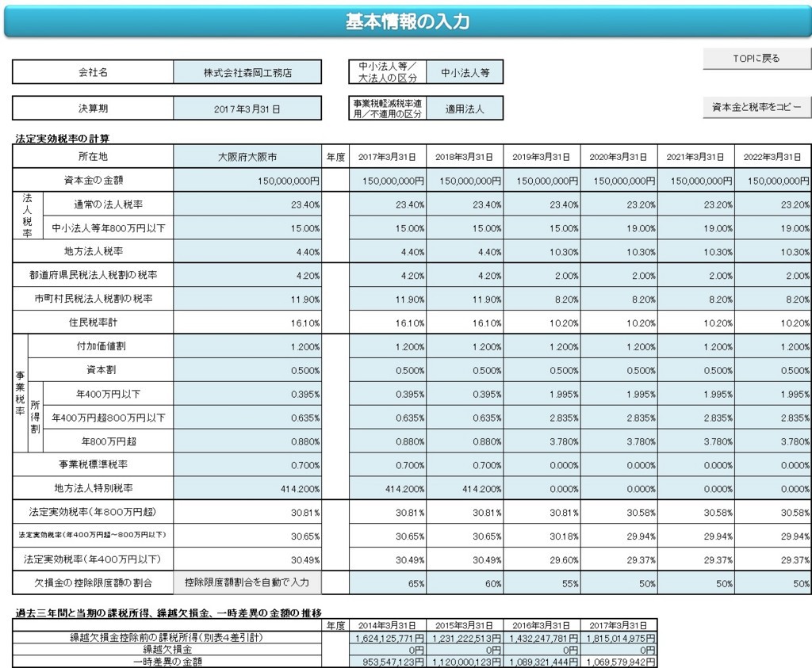This screenshot has width=812, height=668.
Task: Select taxable income cell 1,231,222,513円
Action: coord(465,638)
